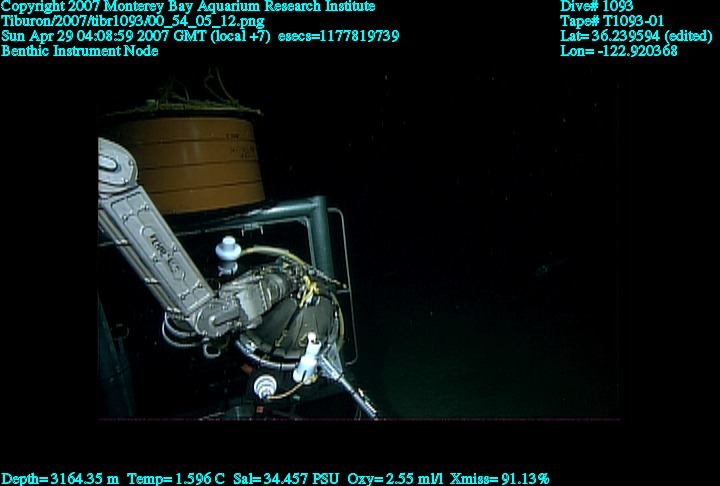The height and width of the screenshot is (486, 720).
Task: Click the copyright line mentioning Monterey Bay Aquarium
Action: click(188, 6)
